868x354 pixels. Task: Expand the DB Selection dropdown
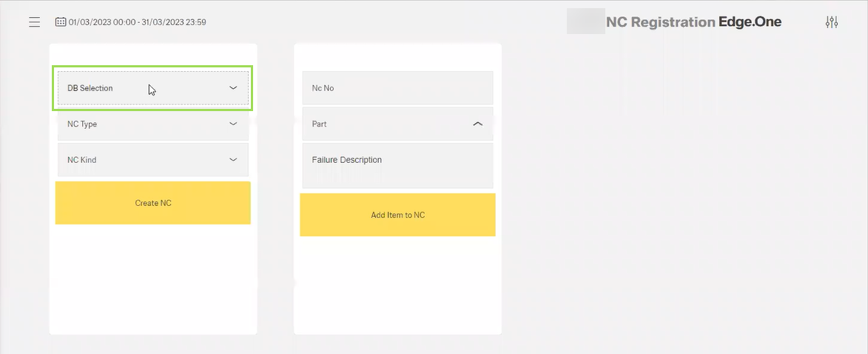tap(141, 88)
